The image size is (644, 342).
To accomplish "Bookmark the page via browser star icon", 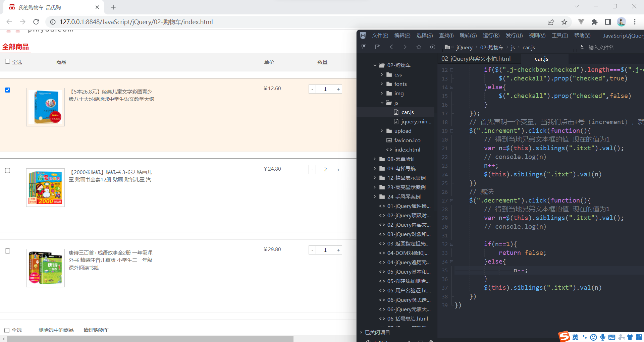I will (x=565, y=22).
